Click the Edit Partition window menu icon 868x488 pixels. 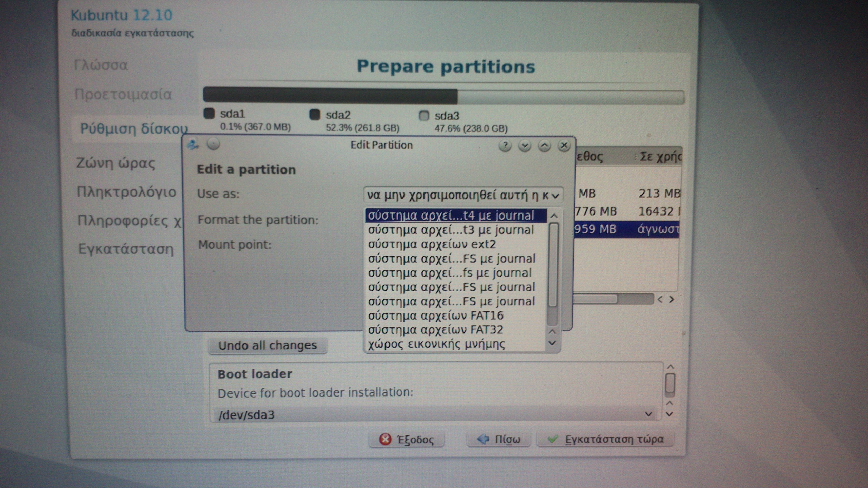193,145
